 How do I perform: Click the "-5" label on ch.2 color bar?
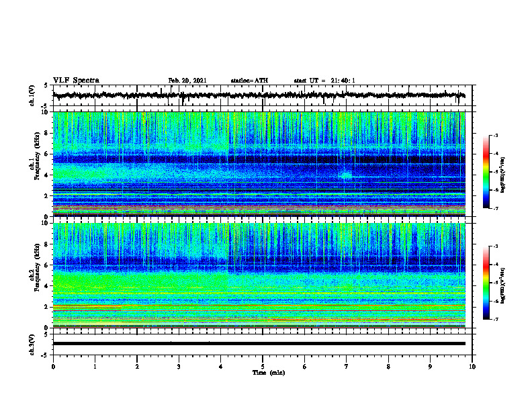pos(495,283)
